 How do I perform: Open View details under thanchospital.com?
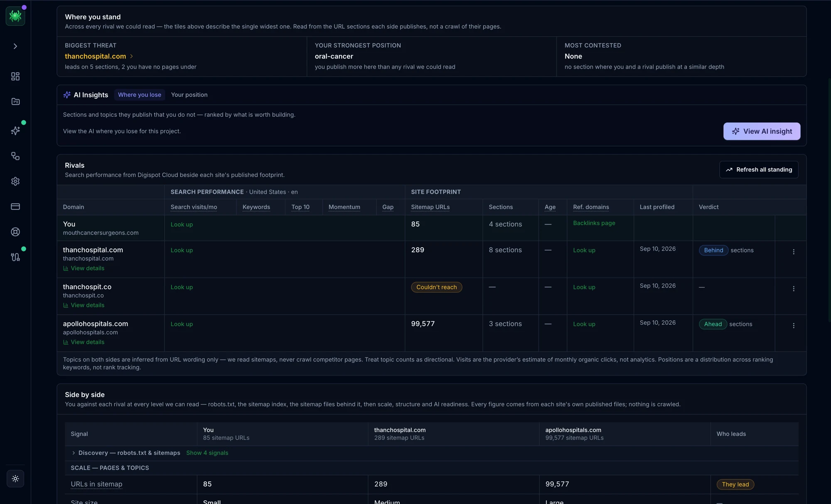point(84,268)
